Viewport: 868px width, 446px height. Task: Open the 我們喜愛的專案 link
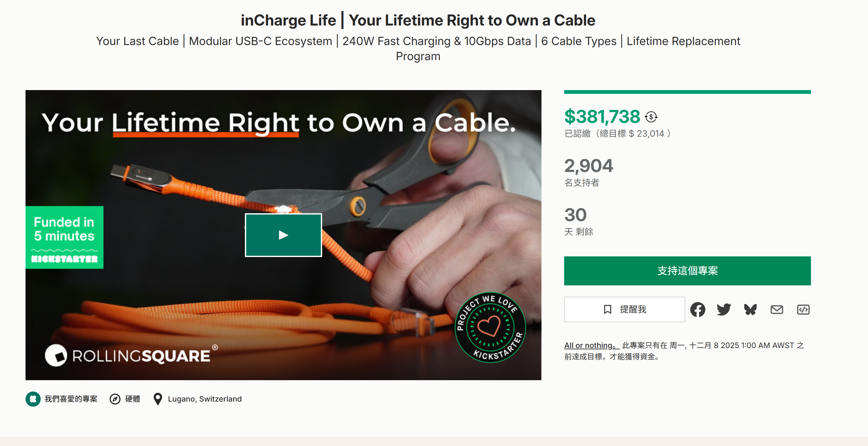(71, 399)
